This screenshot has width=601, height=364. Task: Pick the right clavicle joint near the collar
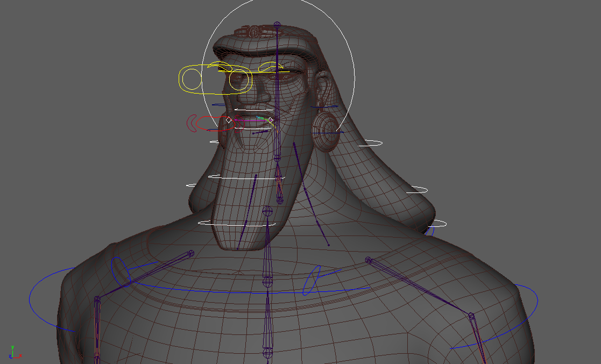(x=369, y=260)
